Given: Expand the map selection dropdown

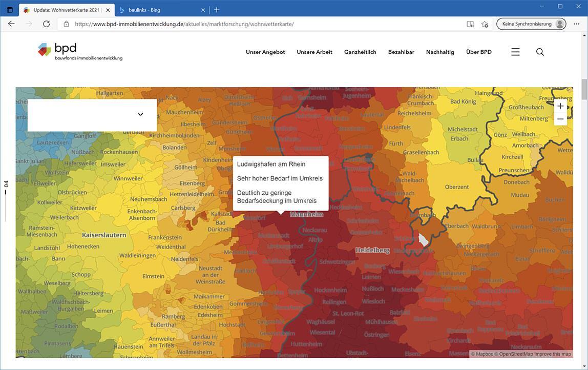Looking at the screenshot, I should click(92, 115).
